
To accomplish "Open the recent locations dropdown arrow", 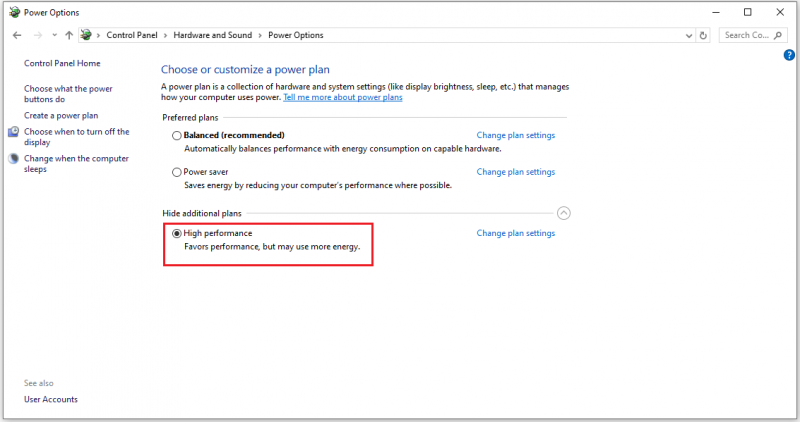I will [54, 35].
